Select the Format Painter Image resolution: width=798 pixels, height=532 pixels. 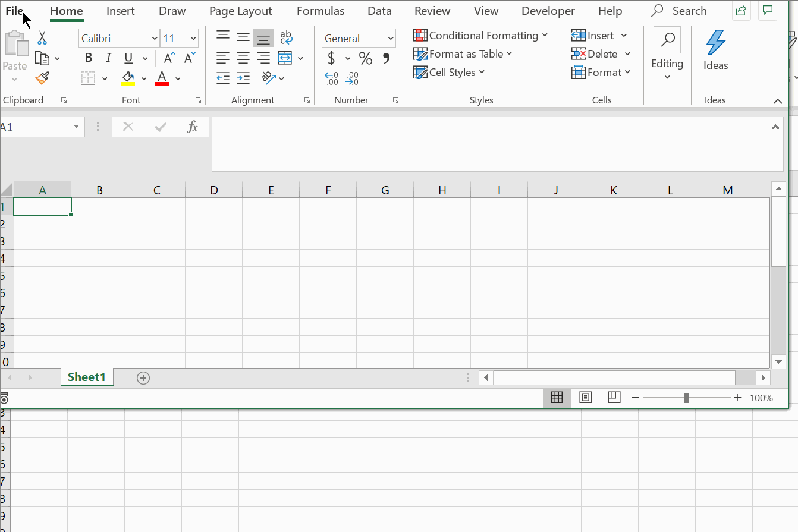[x=41, y=78]
